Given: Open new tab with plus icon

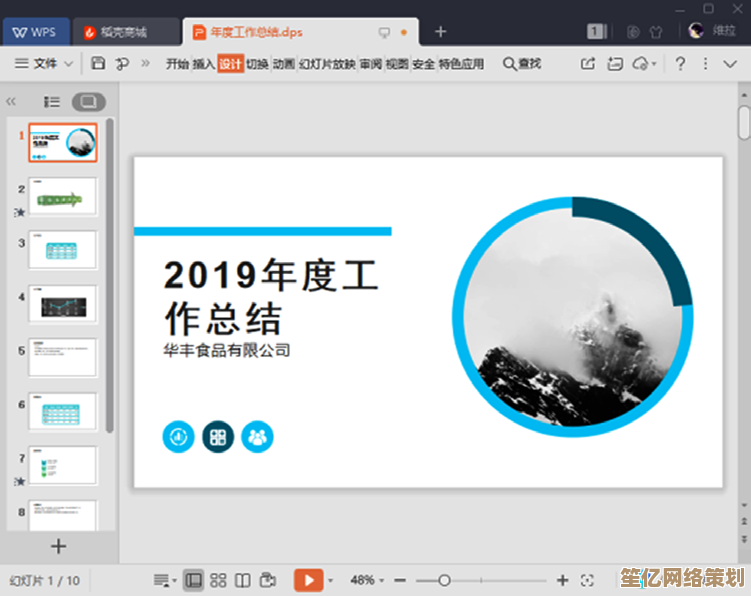Looking at the screenshot, I should tap(440, 32).
